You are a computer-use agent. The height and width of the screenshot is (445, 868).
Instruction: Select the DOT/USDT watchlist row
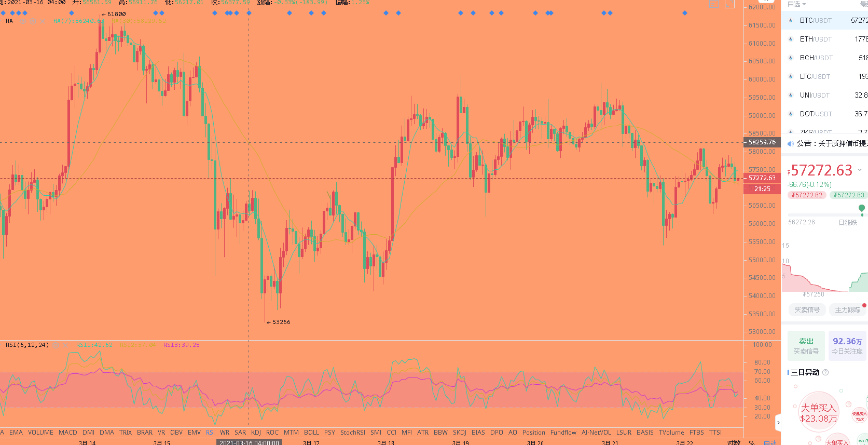824,114
